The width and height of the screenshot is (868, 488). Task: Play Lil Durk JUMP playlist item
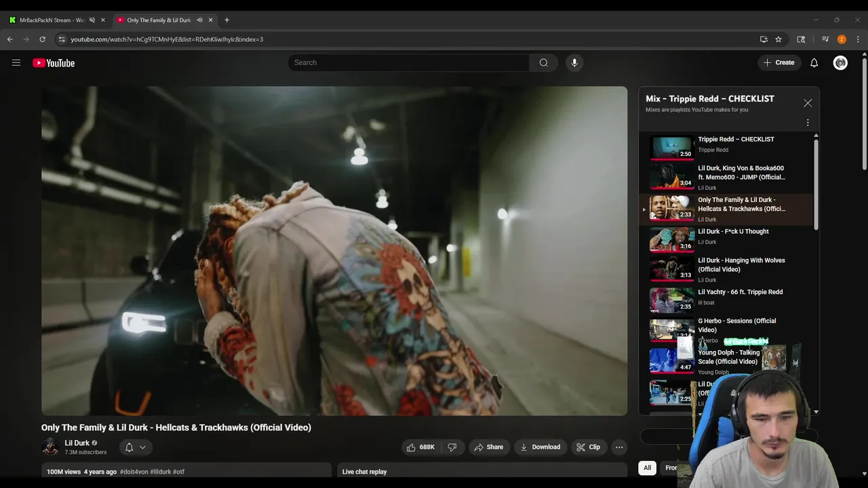[x=727, y=177]
